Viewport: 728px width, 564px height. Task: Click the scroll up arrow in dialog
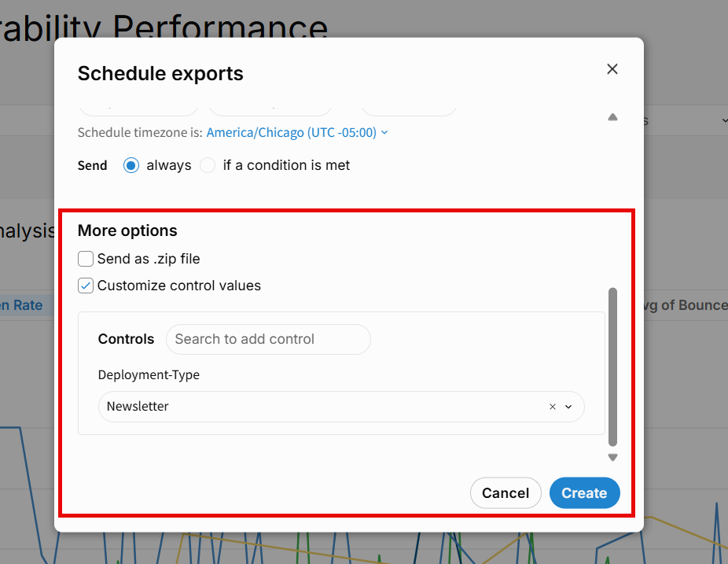tap(612, 117)
